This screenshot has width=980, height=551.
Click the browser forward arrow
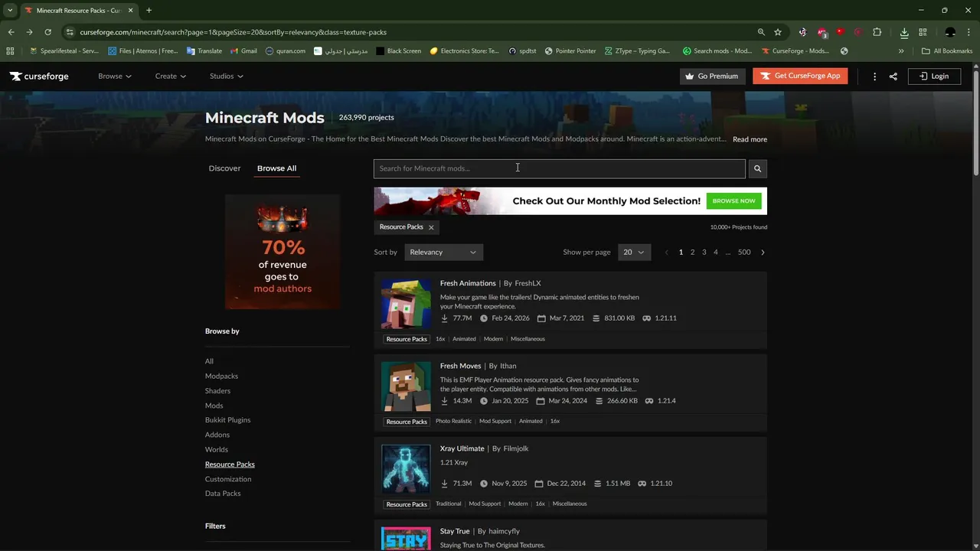pyautogui.click(x=29, y=32)
